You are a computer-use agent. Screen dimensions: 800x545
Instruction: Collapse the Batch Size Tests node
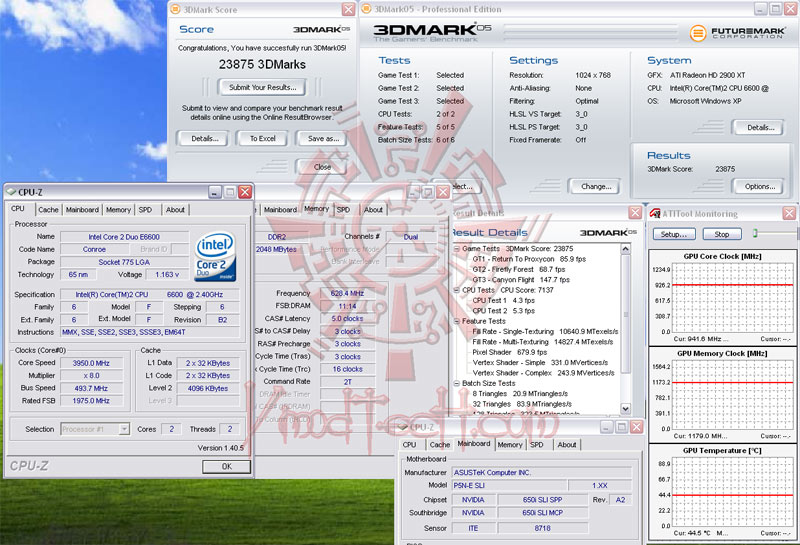(457, 383)
